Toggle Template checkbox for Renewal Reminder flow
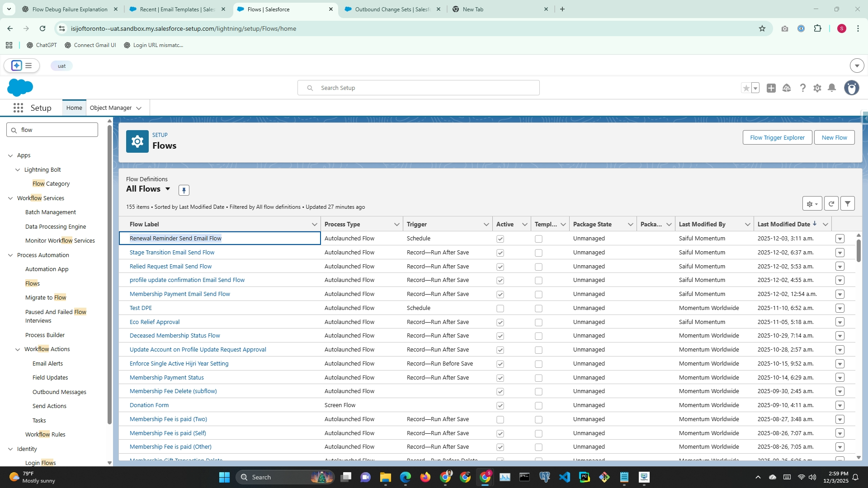Viewport: 868px width, 488px height. click(538, 239)
